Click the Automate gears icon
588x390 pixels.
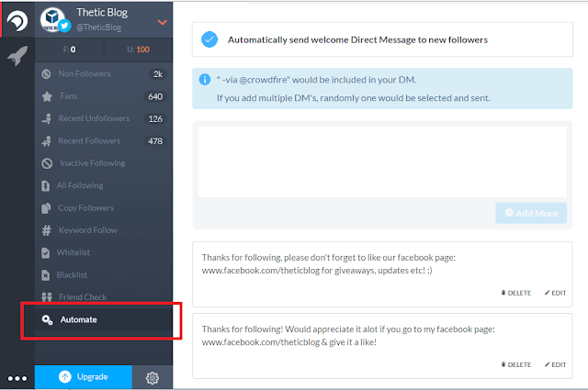coord(47,319)
